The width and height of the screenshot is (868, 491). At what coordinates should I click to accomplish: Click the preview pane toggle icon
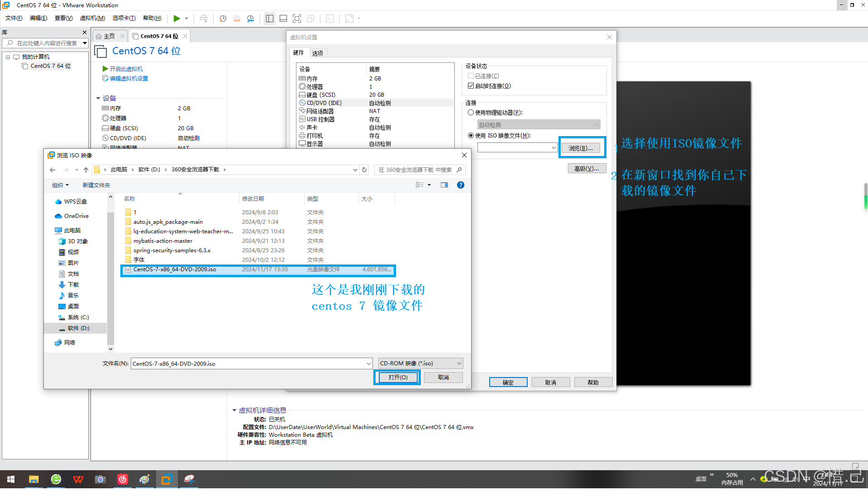(x=444, y=185)
